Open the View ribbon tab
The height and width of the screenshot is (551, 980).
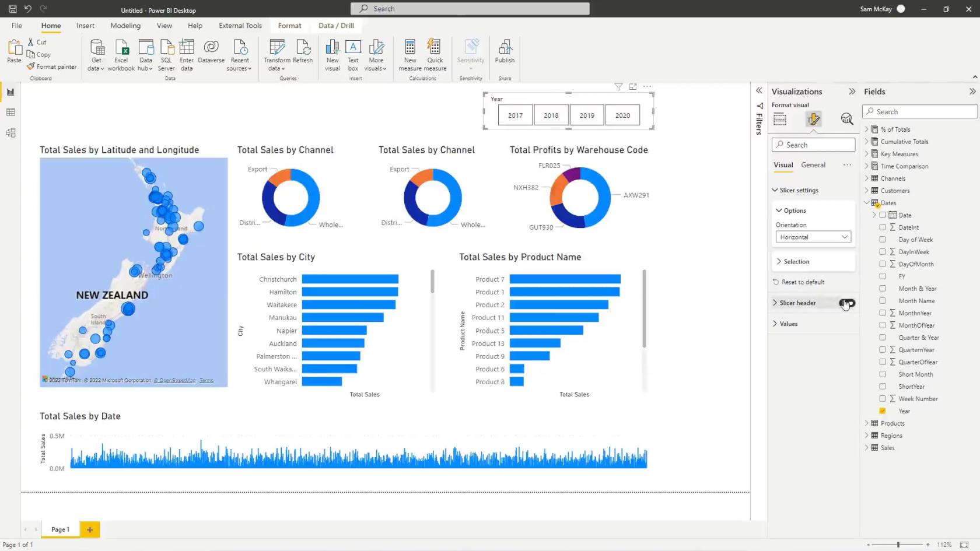pos(164,26)
